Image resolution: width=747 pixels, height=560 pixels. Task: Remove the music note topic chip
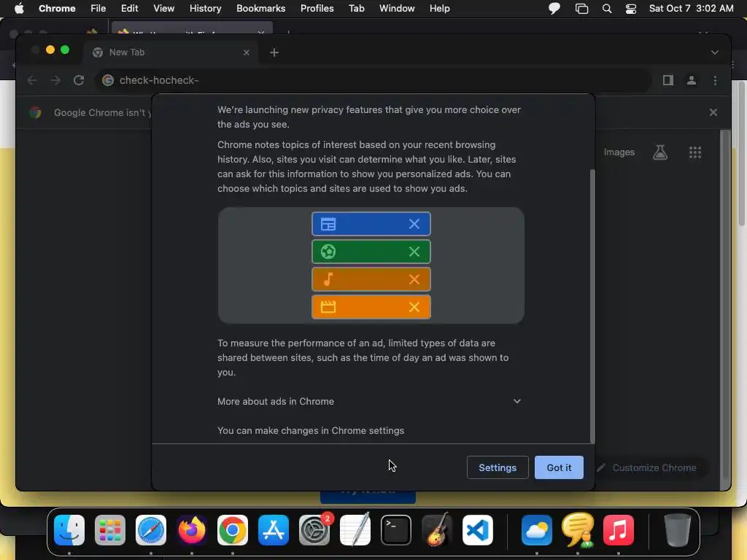[414, 279]
